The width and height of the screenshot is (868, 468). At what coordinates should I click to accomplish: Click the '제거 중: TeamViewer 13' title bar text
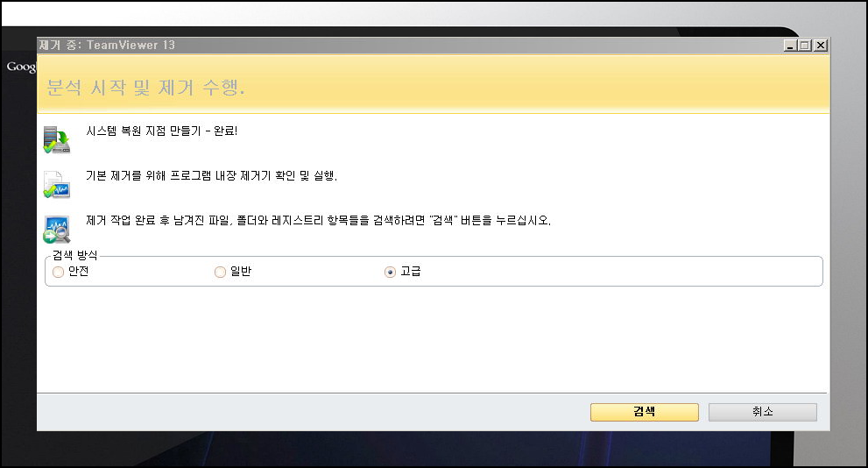pyautogui.click(x=107, y=45)
